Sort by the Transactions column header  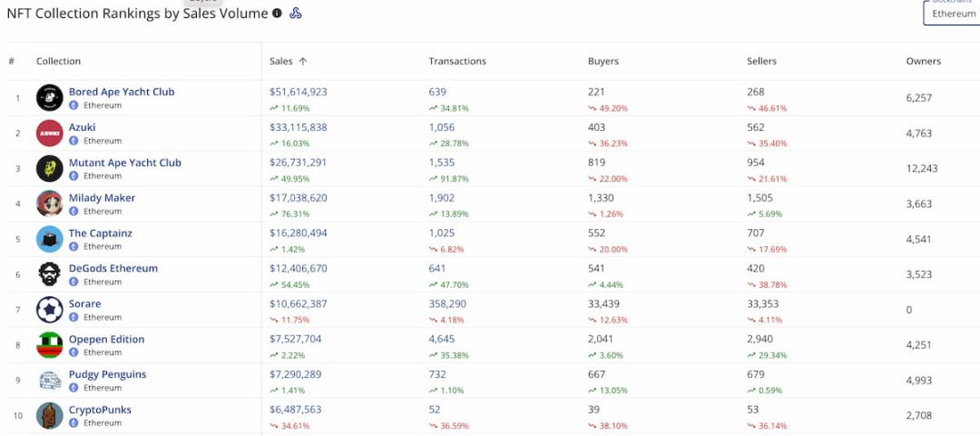[x=457, y=62]
